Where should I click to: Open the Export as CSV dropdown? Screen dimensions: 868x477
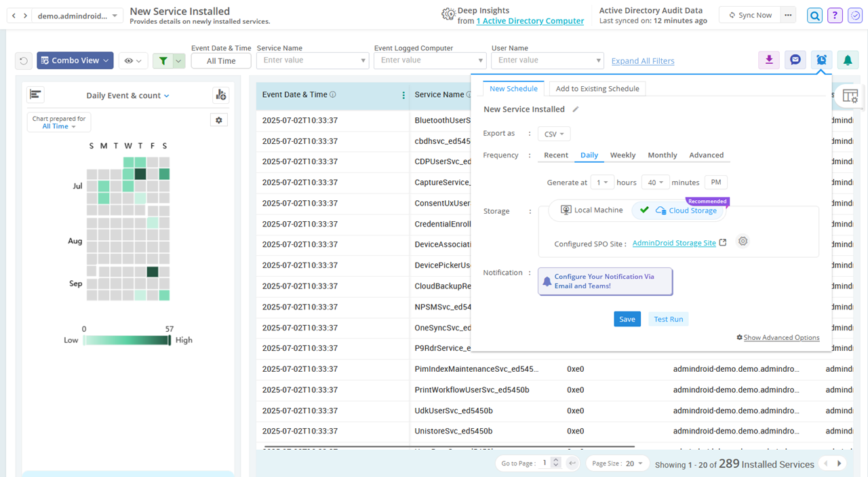click(x=554, y=133)
